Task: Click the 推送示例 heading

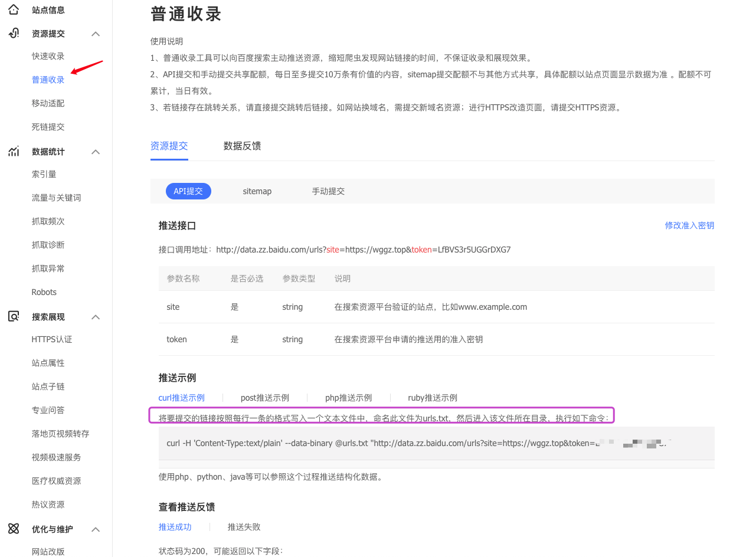Action: click(x=177, y=378)
